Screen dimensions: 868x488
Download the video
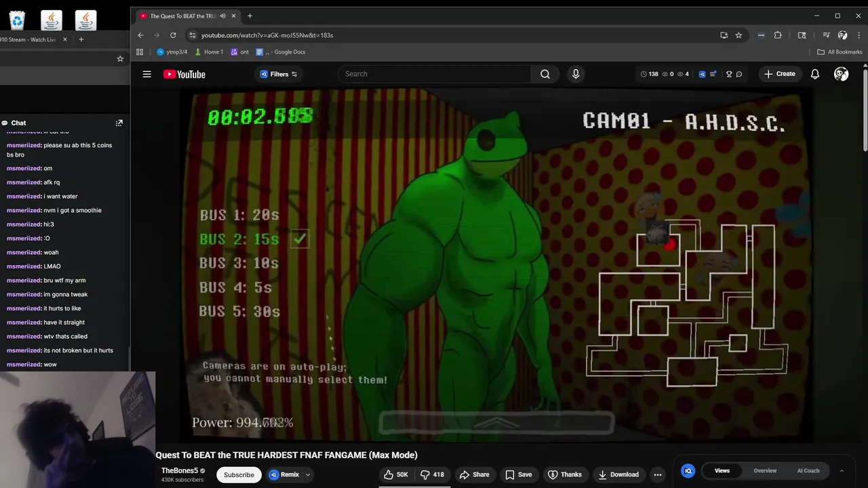618,474
